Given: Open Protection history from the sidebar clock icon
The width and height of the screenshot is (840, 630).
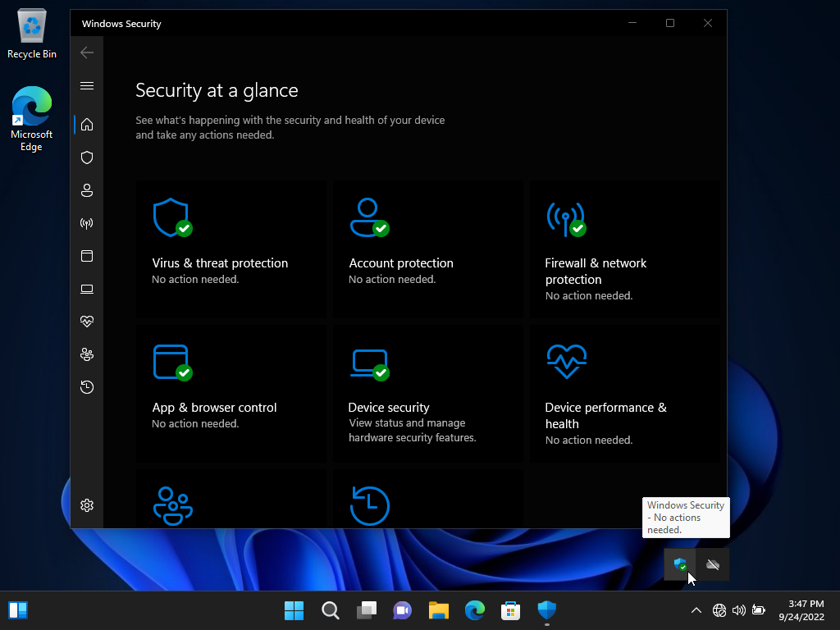Looking at the screenshot, I should click(x=87, y=387).
